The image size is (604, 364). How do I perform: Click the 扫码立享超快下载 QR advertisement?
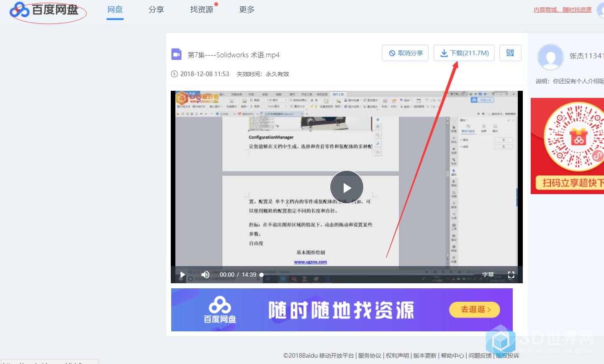coord(567,146)
